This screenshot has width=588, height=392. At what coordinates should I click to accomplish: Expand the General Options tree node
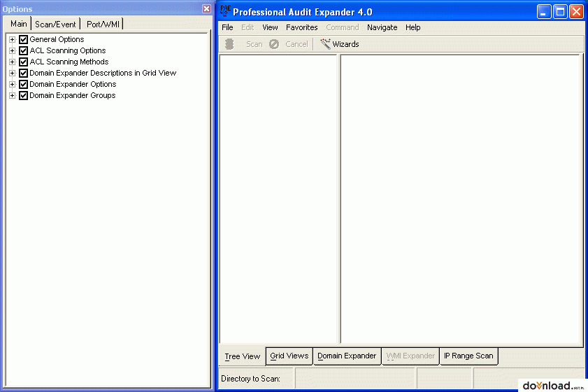[x=13, y=39]
